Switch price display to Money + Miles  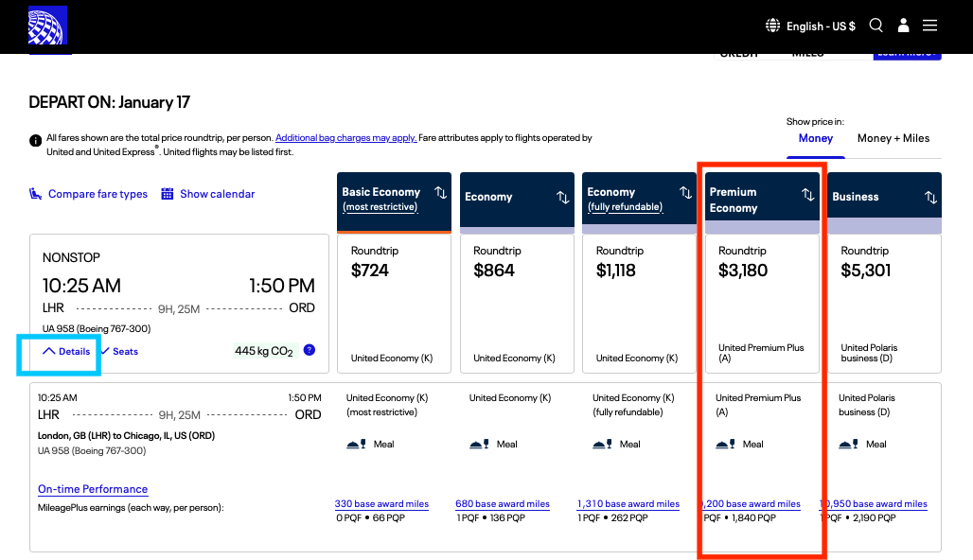click(893, 138)
